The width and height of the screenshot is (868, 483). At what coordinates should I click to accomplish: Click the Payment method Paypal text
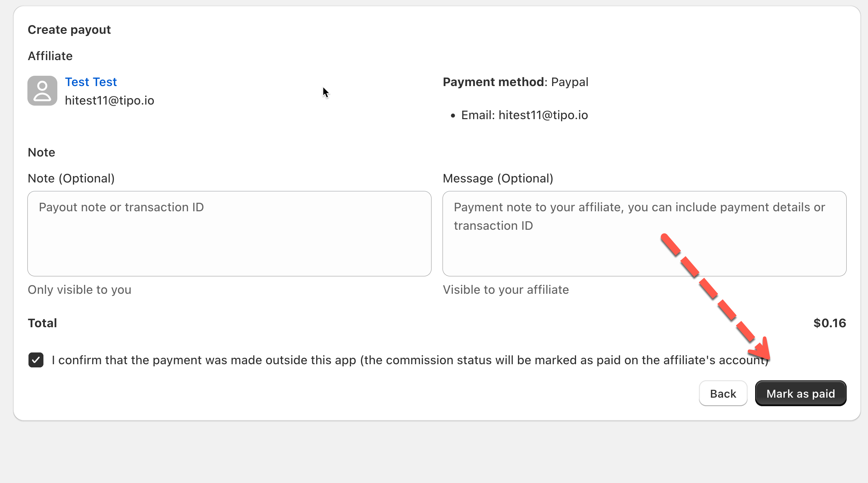(515, 82)
